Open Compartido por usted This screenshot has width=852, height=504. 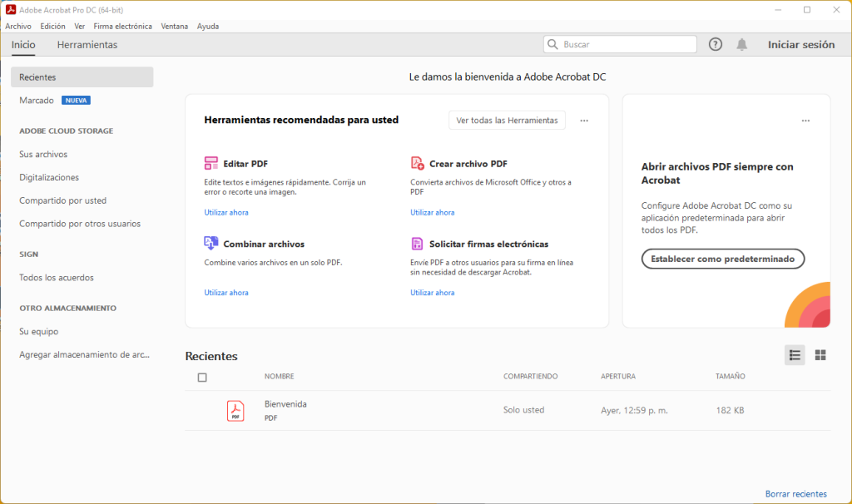tap(63, 200)
